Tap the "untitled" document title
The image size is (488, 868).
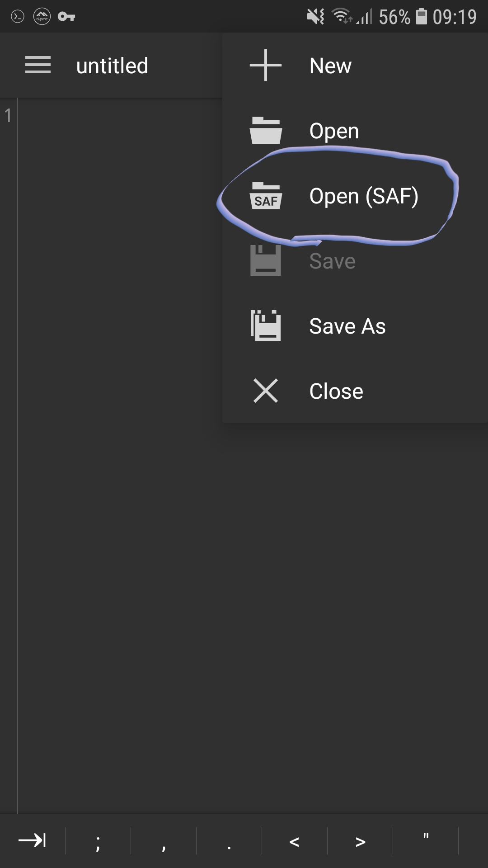point(112,65)
